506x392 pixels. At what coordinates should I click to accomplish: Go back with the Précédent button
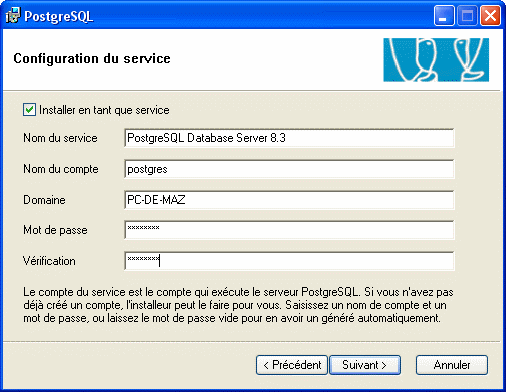tap(292, 365)
